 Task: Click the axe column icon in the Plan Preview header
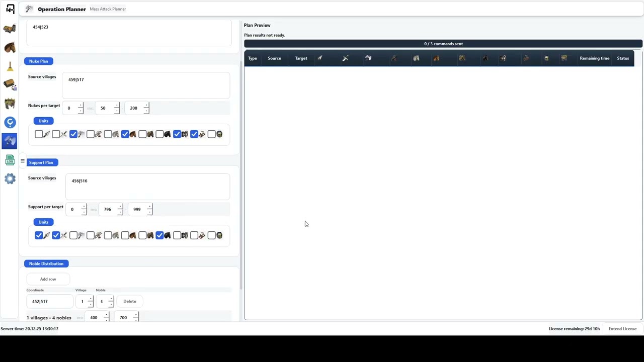368,58
